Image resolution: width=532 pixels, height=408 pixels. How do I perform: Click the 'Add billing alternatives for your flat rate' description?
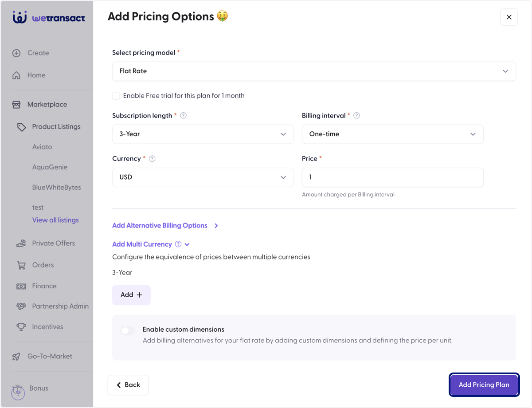coord(297,341)
